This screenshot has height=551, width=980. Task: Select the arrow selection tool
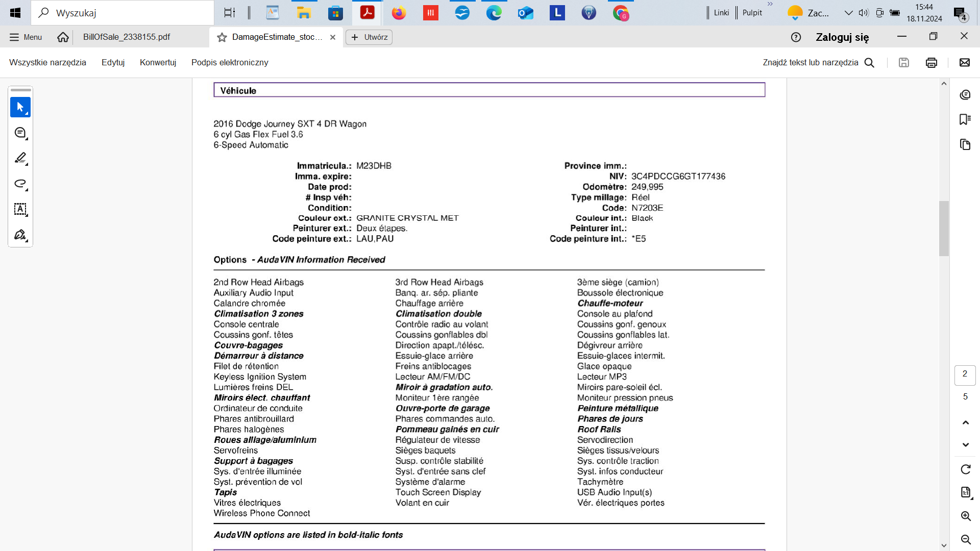click(20, 107)
